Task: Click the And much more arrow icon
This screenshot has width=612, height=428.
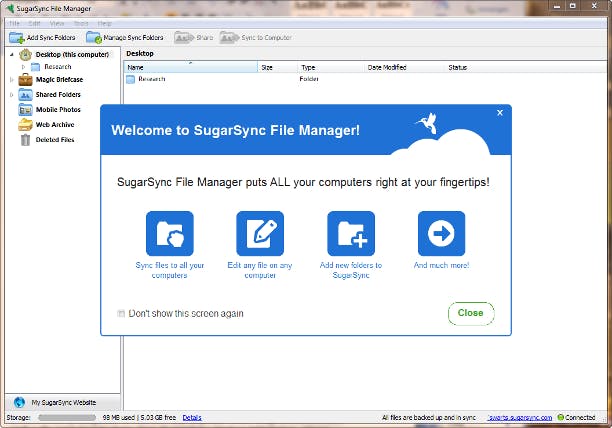Action: [x=441, y=233]
